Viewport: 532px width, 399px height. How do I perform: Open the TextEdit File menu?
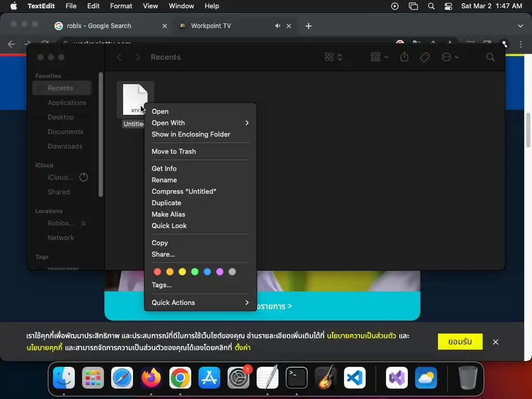tap(71, 6)
